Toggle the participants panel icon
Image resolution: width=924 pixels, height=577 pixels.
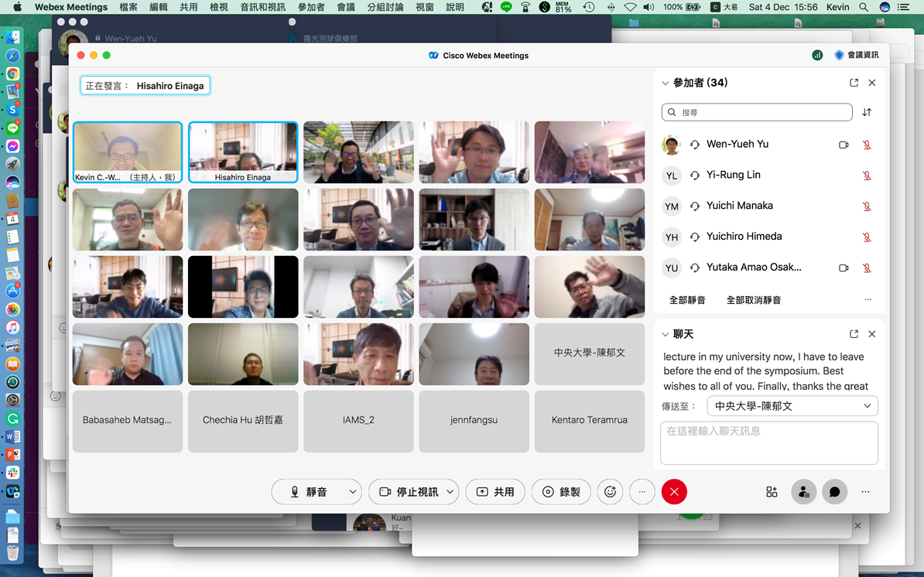[803, 492]
